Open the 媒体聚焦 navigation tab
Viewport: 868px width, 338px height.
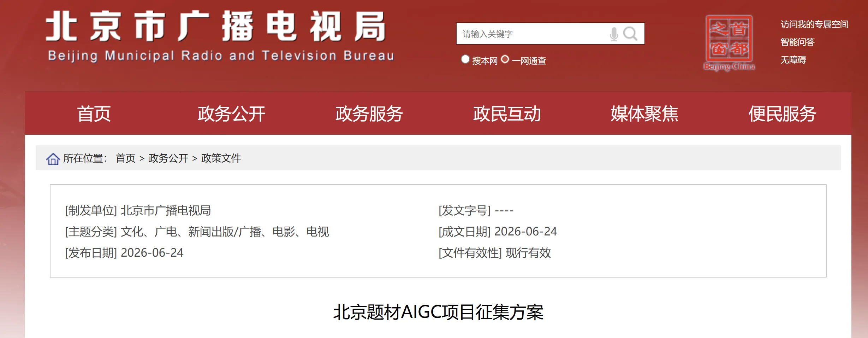(645, 113)
